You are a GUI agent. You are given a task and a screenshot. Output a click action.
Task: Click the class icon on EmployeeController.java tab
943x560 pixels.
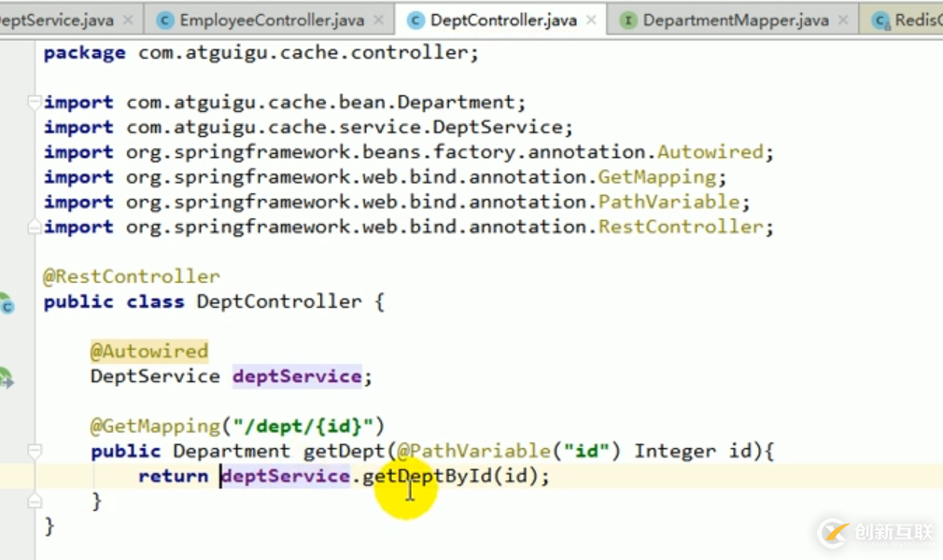tap(165, 20)
